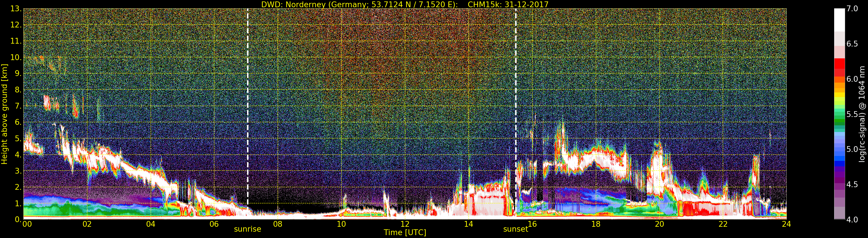Click the white top segment of the colorbar
This screenshot has height=238, width=868.
point(839,20)
